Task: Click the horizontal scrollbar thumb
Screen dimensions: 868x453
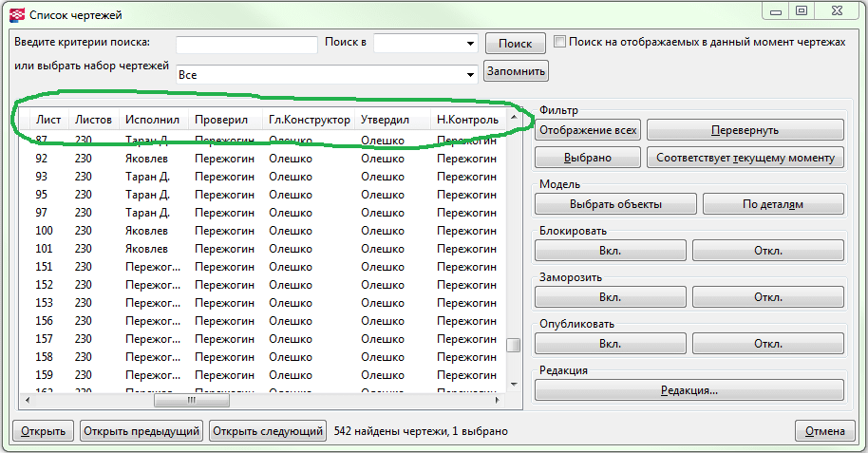Action: (192, 400)
